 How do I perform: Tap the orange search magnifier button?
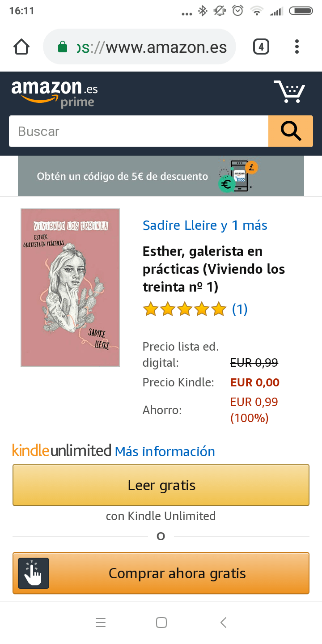[x=291, y=131]
